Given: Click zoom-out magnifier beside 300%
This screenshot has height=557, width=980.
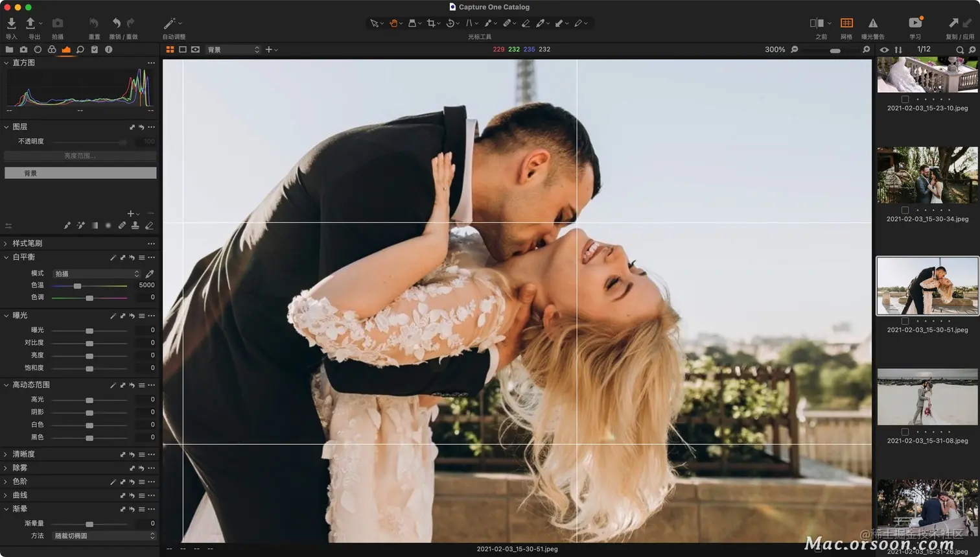Looking at the screenshot, I should tap(795, 49).
